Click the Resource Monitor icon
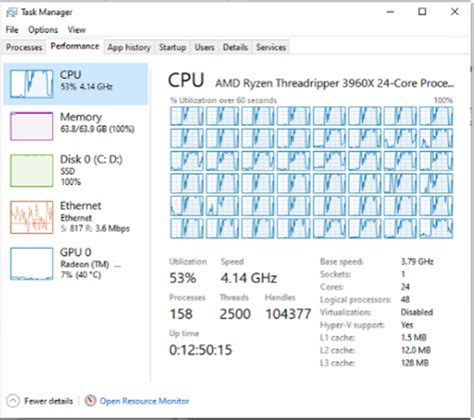 [90, 401]
